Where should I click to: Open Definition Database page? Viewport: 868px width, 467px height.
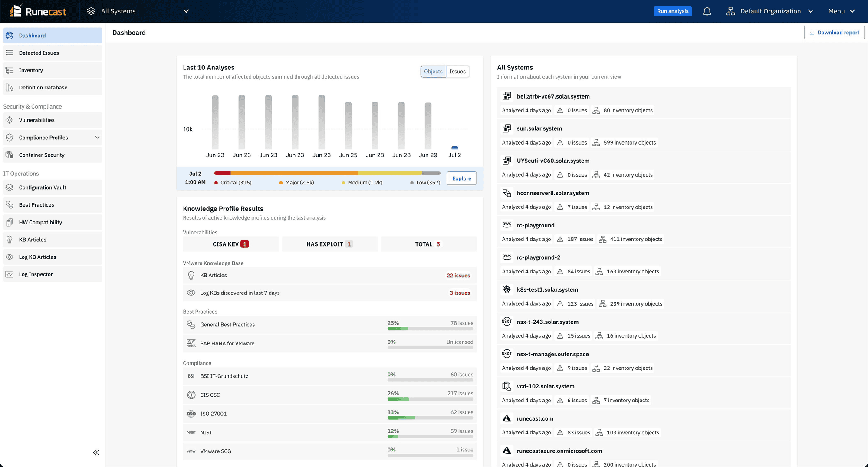click(53, 88)
